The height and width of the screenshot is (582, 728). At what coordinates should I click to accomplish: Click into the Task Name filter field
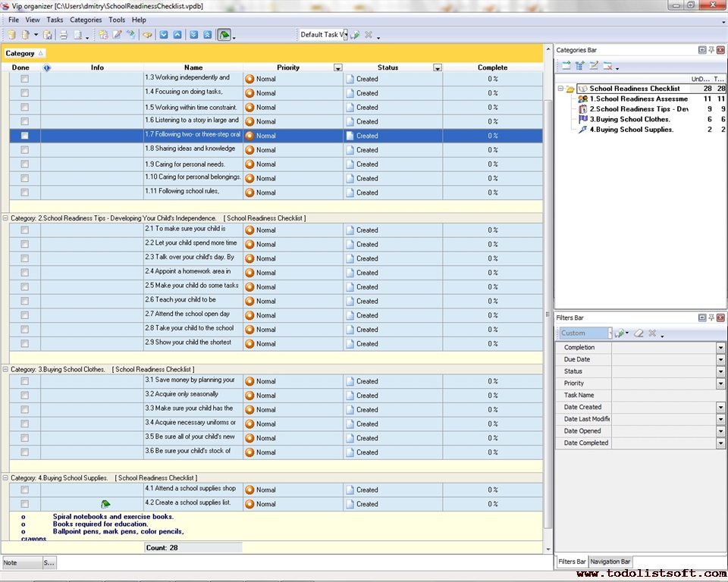point(664,396)
